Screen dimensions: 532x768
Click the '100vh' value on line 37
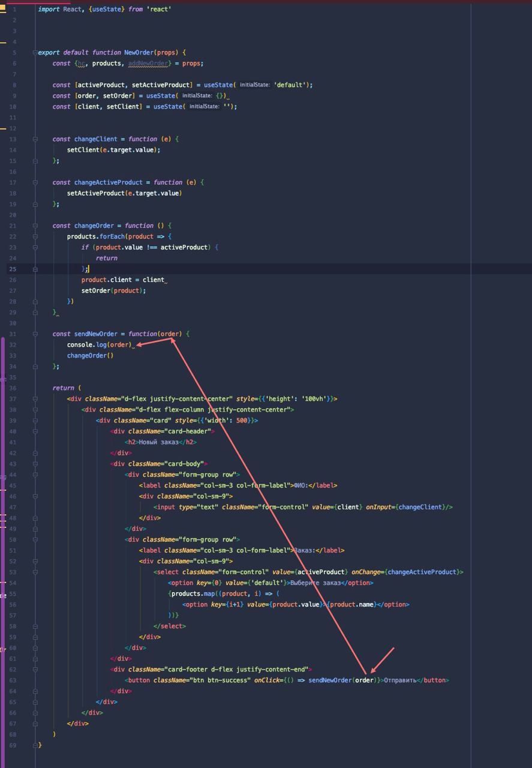coord(313,399)
